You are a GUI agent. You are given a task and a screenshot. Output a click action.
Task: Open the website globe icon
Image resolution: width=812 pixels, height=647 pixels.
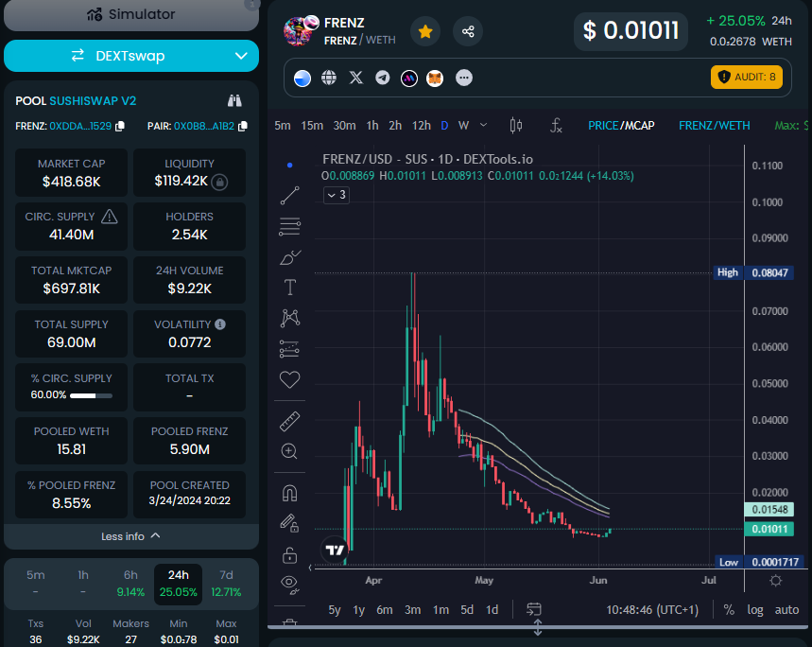pyautogui.click(x=329, y=78)
